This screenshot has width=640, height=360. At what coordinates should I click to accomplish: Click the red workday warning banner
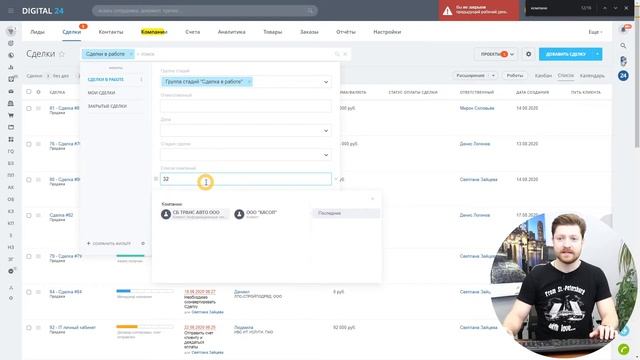click(478, 10)
